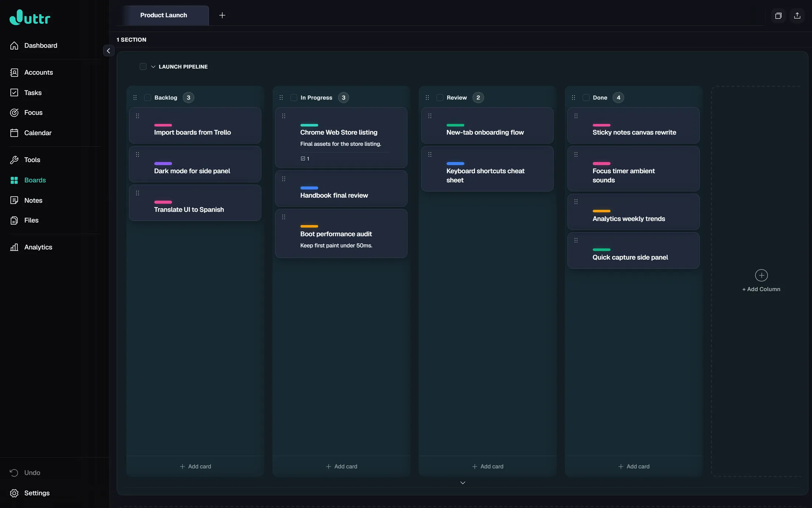This screenshot has width=812, height=508.
Task: Click the Analytics bar chart icon
Action: coord(14,247)
